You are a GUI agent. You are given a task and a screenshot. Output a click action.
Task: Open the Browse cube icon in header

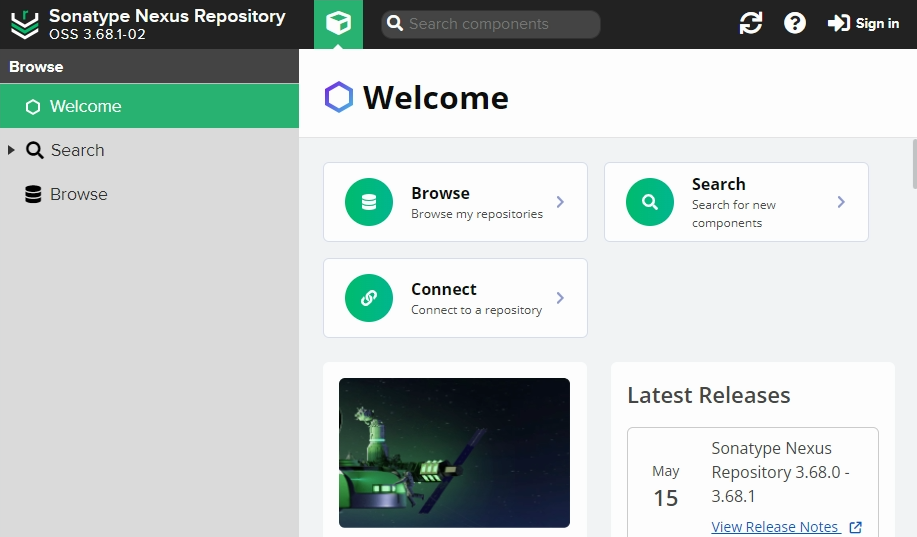[338, 24]
